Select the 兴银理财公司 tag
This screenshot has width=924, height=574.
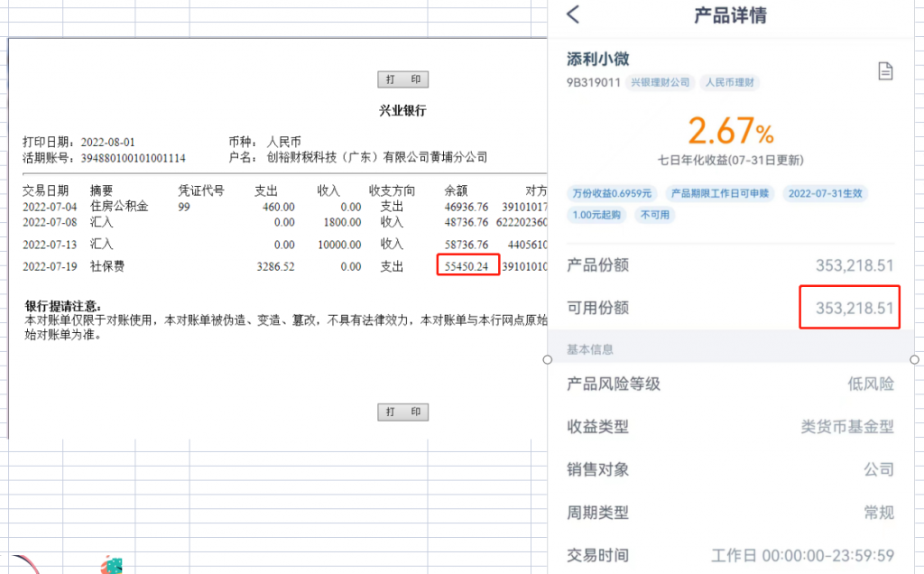tap(660, 82)
